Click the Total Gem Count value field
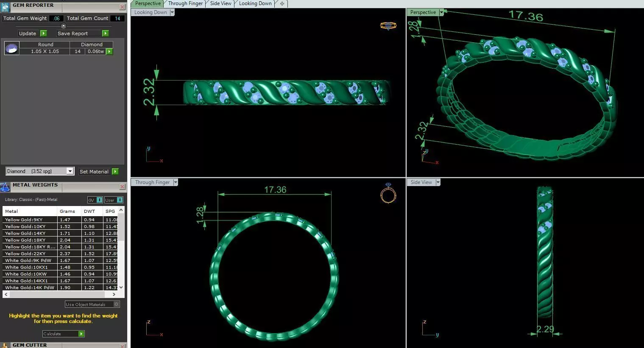 [117, 18]
